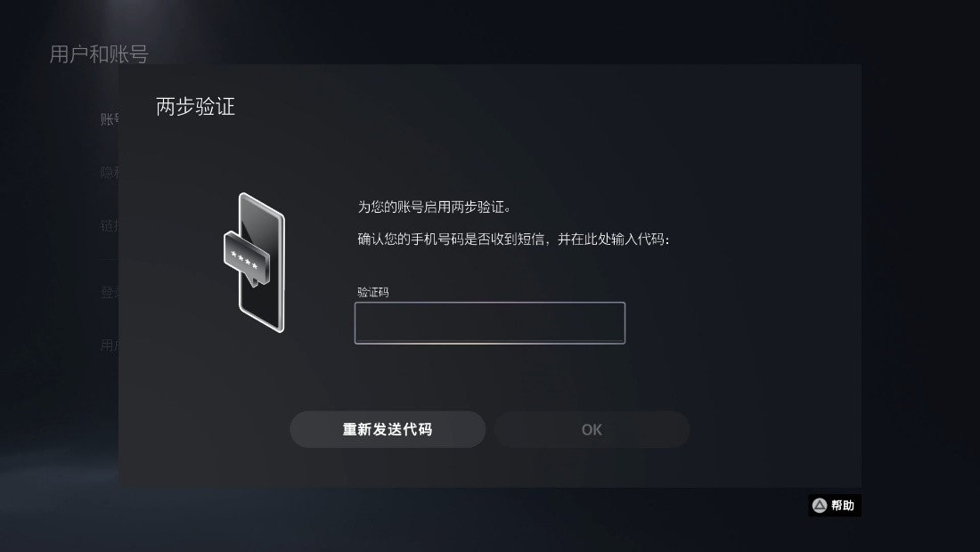
Task: Select the partly hidden 用户 sidebar item
Action: [x=110, y=345]
